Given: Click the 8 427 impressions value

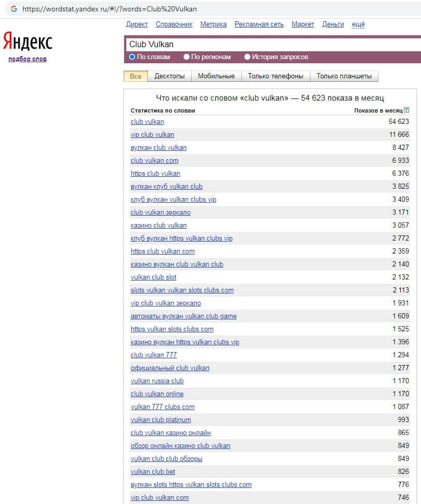Looking at the screenshot, I should (x=400, y=147).
